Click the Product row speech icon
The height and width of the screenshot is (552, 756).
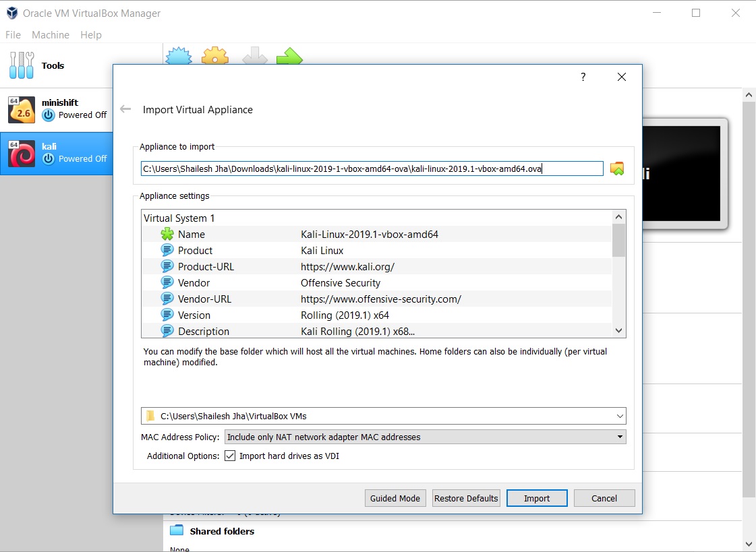pyautogui.click(x=167, y=251)
